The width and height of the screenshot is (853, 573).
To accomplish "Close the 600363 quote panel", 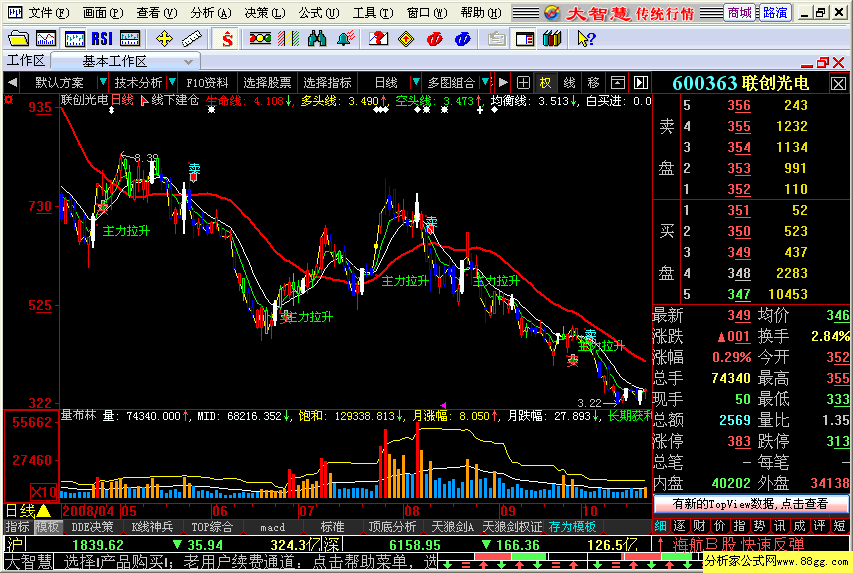I will click(838, 84).
